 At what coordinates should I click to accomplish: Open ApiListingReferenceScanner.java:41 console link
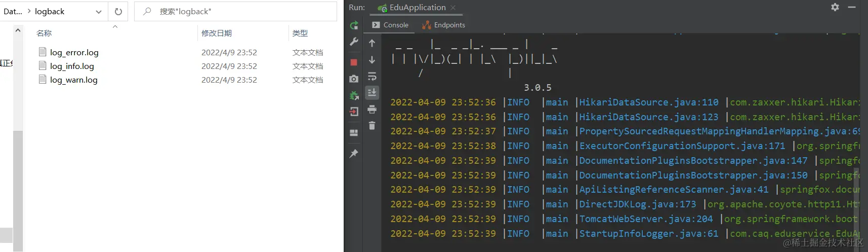[x=674, y=190]
